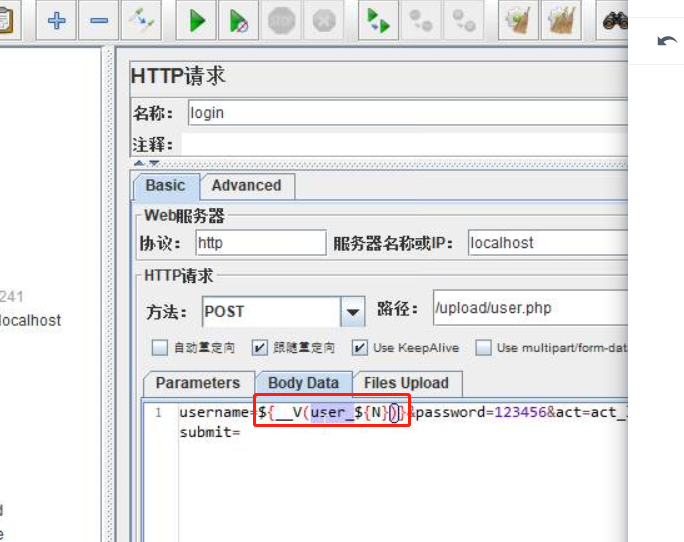Select the Files Upload tab

tap(406, 383)
